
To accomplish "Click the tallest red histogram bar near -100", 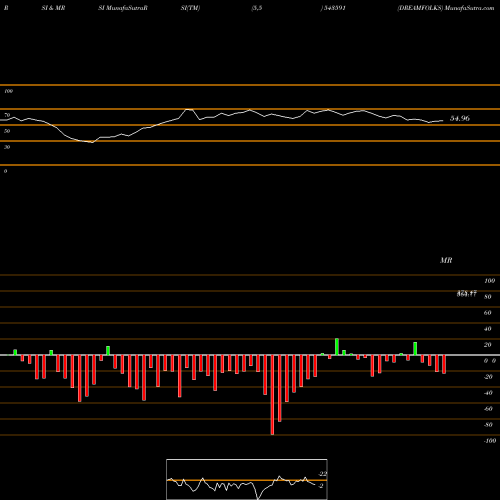I will [x=272, y=395].
